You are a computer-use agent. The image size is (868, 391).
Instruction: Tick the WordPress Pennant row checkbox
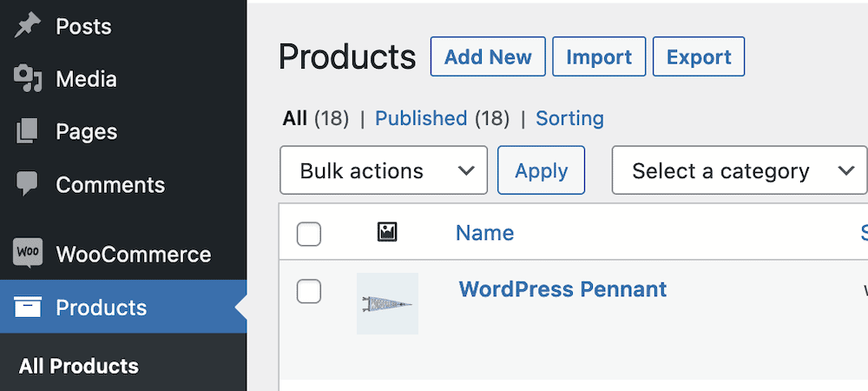309,291
